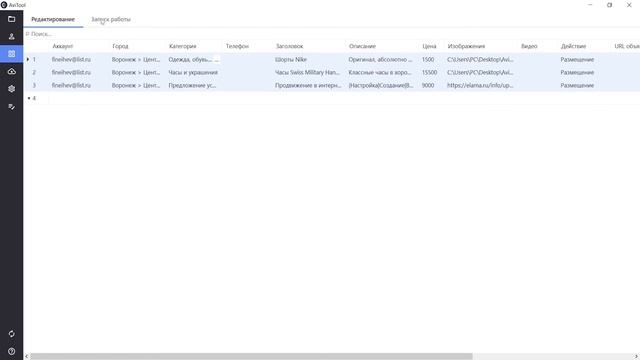Click the https://elama.ru image URL cell
The width and height of the screenshot is (640, 360).
[x=480, y=85]
